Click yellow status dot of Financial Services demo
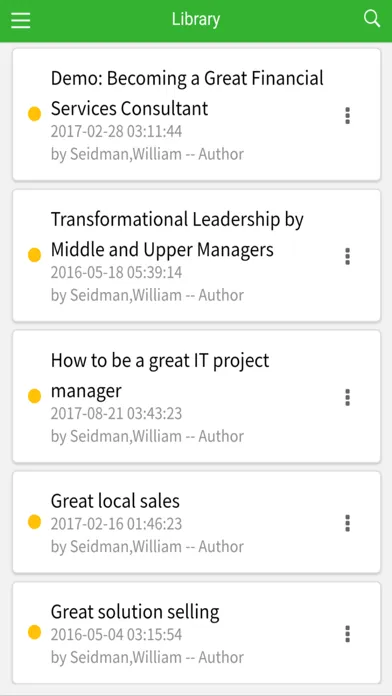 tap(35, 114)
